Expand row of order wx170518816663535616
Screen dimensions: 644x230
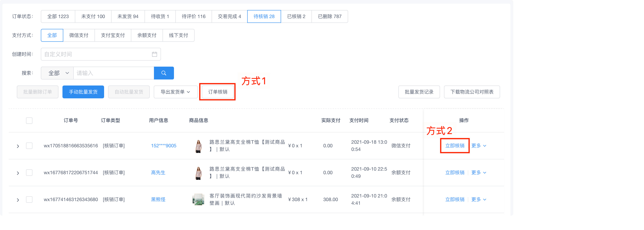click(18, 146)
